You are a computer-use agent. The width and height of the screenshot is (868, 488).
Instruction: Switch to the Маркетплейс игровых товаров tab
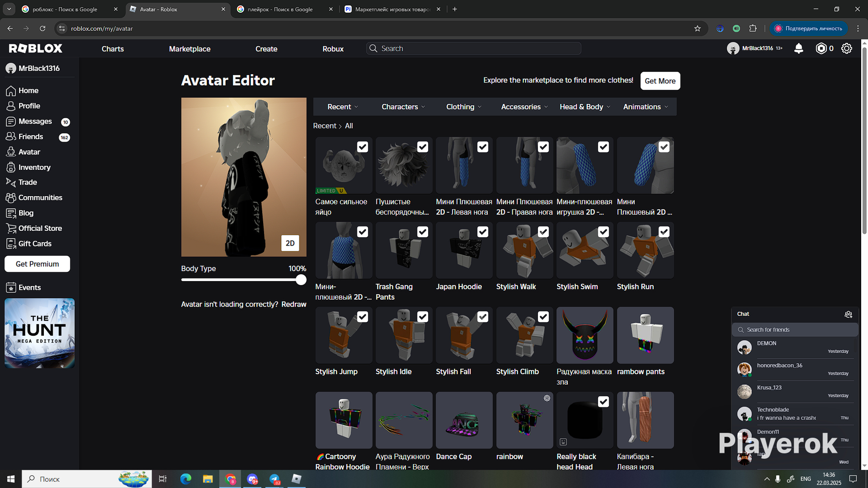[392, 9]
